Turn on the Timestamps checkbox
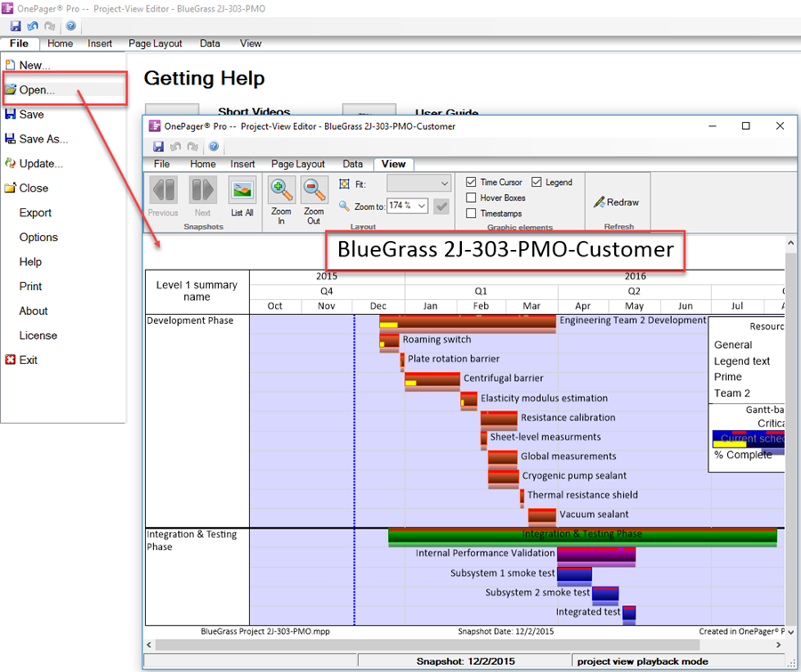Viewport: 801px width, 672px height. pos(470,214)
